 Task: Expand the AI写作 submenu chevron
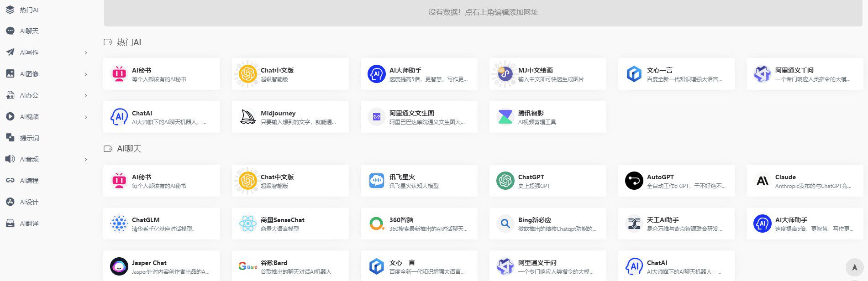pyautogui.click(x=86, y=53)
